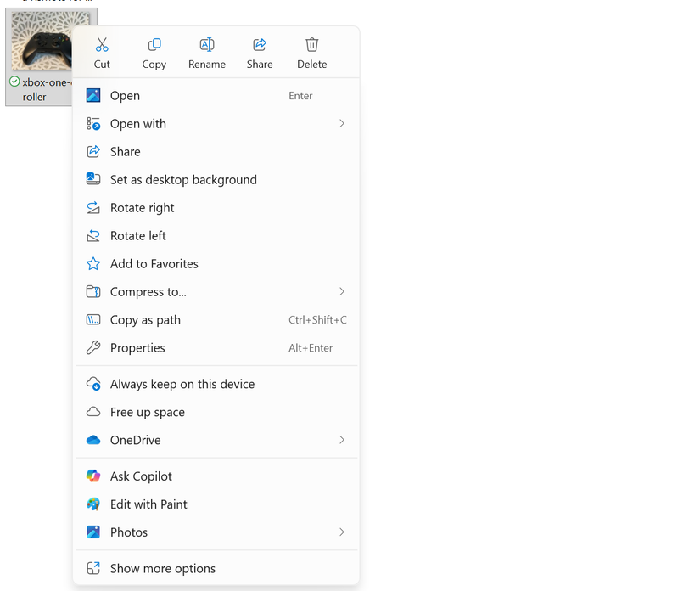Enable Always keep on this device
This screenshot has height=591, width=700.
pos(182,384)
